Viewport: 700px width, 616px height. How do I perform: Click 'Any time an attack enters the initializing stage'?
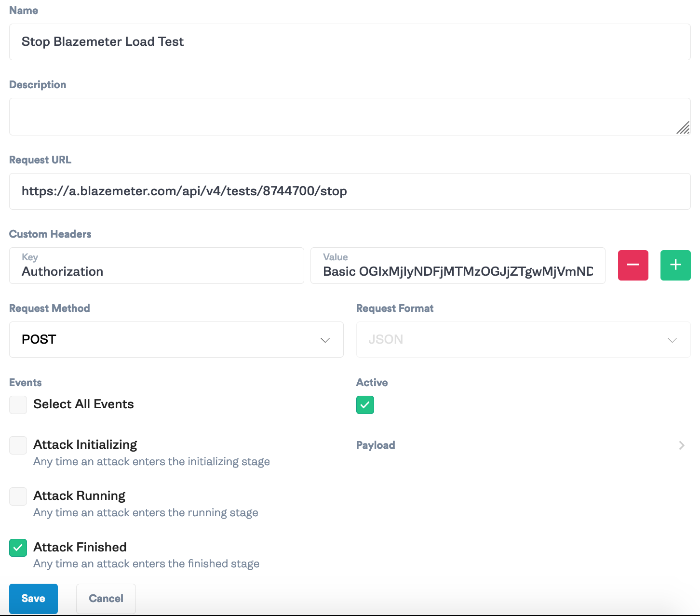pyautogui.click(x=151, y=462)
